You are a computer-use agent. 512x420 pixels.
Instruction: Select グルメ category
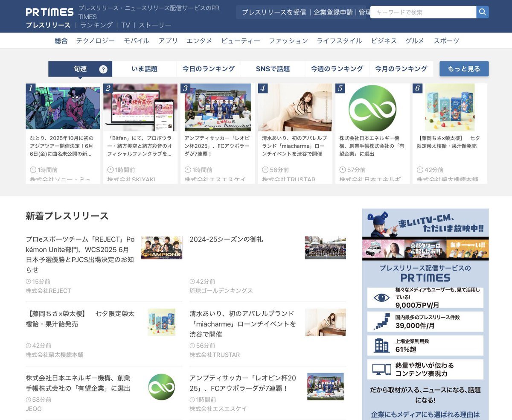[415, 41]
